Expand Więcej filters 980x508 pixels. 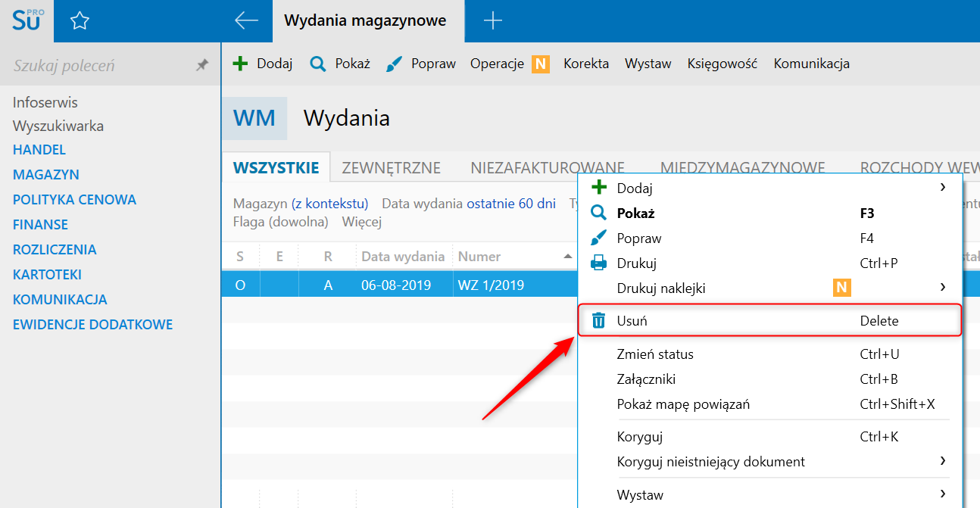pos(361,222)
